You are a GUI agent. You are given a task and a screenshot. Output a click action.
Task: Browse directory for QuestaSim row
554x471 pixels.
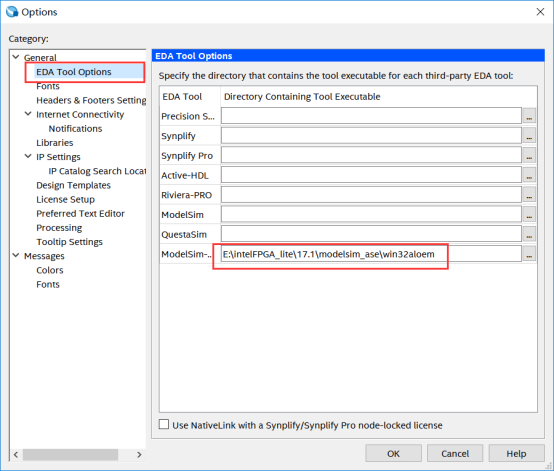tap(529, 234)
